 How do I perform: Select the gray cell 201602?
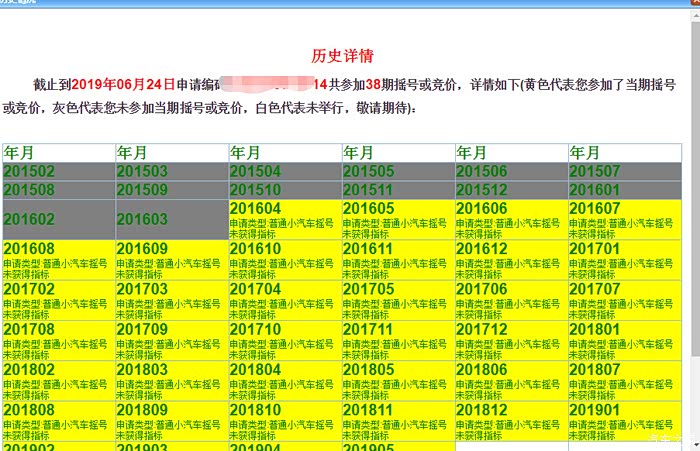tap(59, 220)
